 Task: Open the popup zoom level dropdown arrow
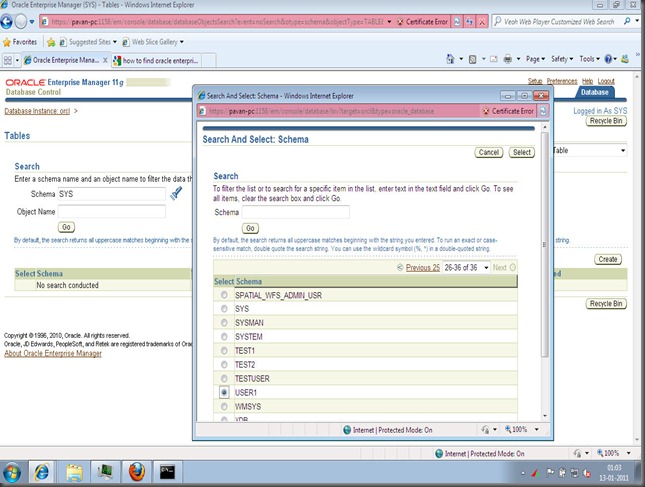[536, 429]
